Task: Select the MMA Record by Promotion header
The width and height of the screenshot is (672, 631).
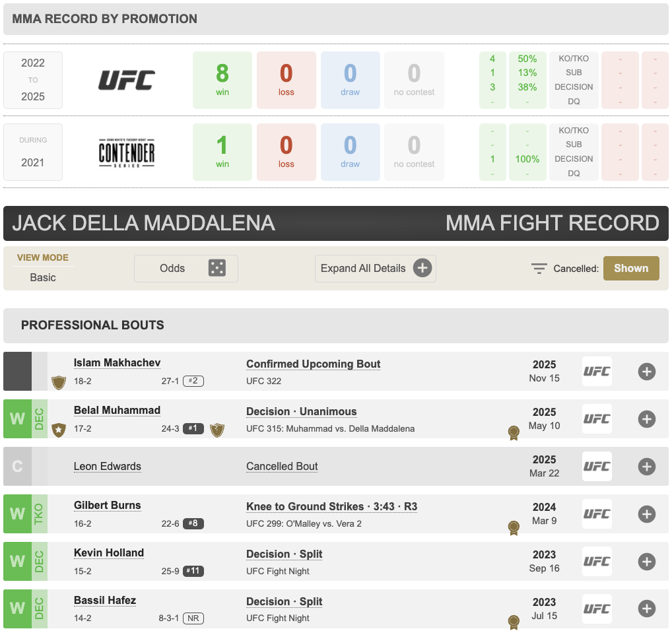Action: [104, 19]
